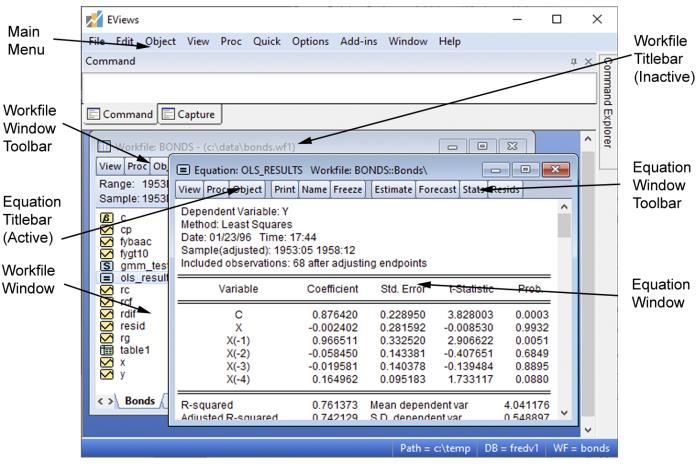Open the View menu in main menu
This screenshot has height=470, width=696.
pyautogui.click(x=198, y=41)
